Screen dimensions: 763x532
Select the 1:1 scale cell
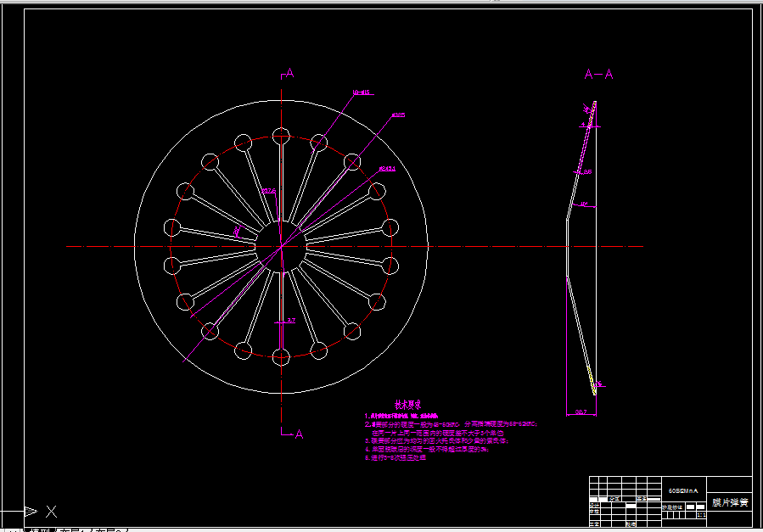pos(701,515)
